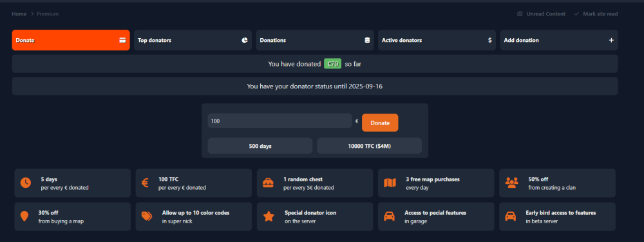
Task: Click 'Allow up to 10 color codes' text
Action: coord(196,213)
